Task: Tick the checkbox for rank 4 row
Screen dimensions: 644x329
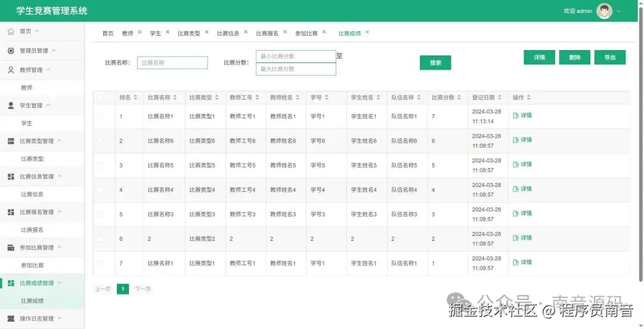Action: pos(100,190)
